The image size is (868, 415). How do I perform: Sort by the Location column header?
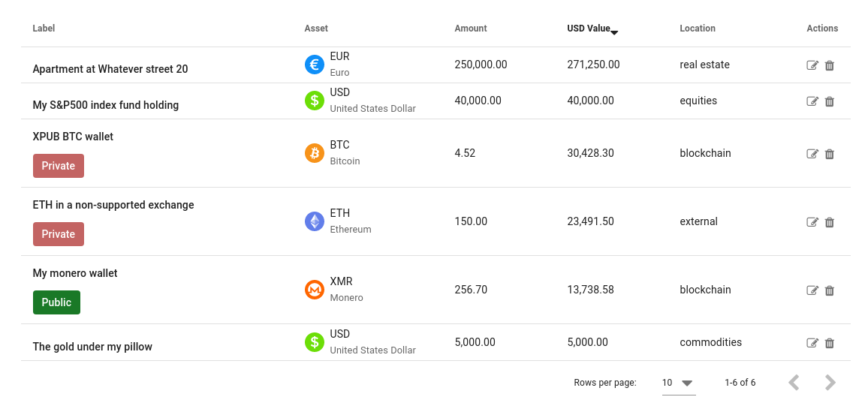698,29
